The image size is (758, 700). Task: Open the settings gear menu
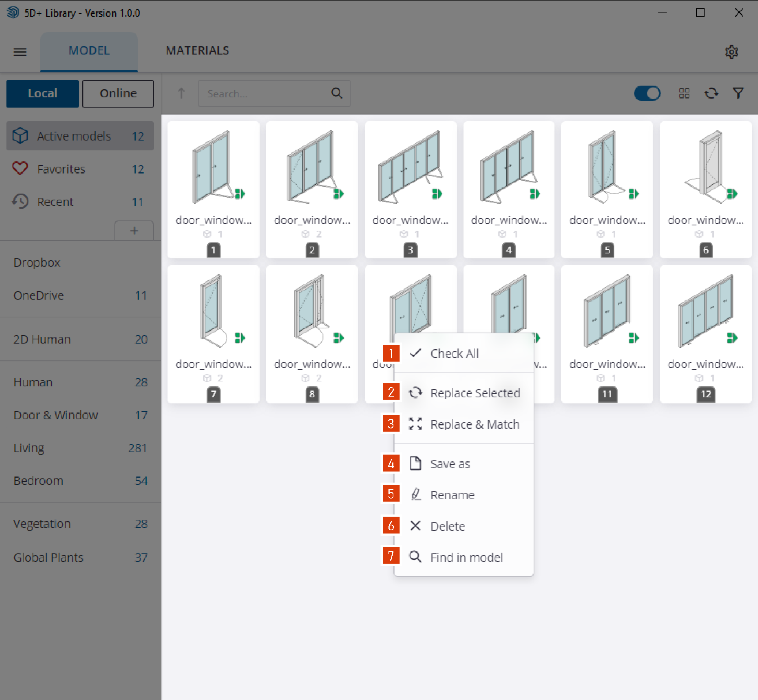coord(732,52)
